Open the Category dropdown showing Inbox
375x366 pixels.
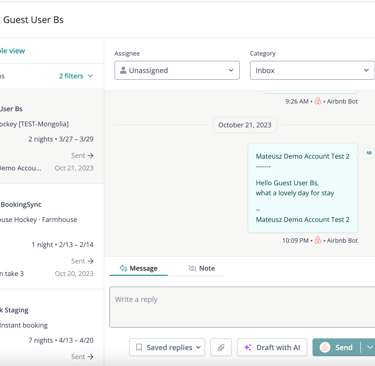point(312,70)
